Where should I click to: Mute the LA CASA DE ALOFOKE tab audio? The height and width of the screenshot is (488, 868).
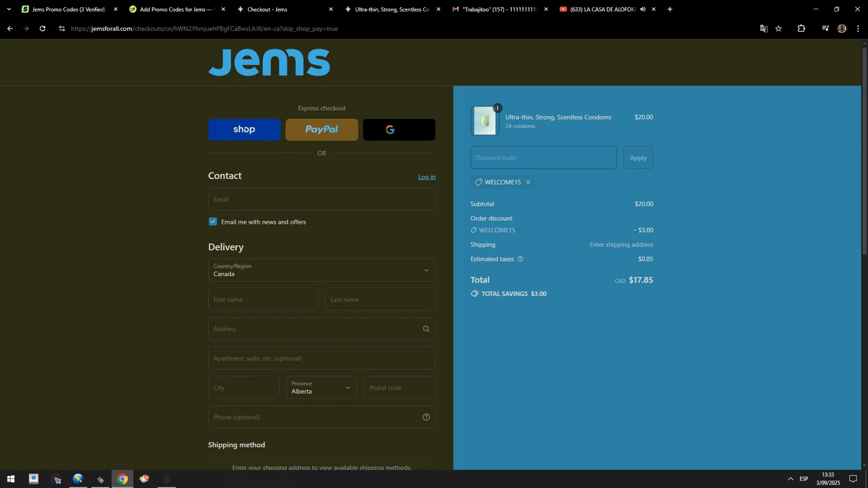pos(643,9)
